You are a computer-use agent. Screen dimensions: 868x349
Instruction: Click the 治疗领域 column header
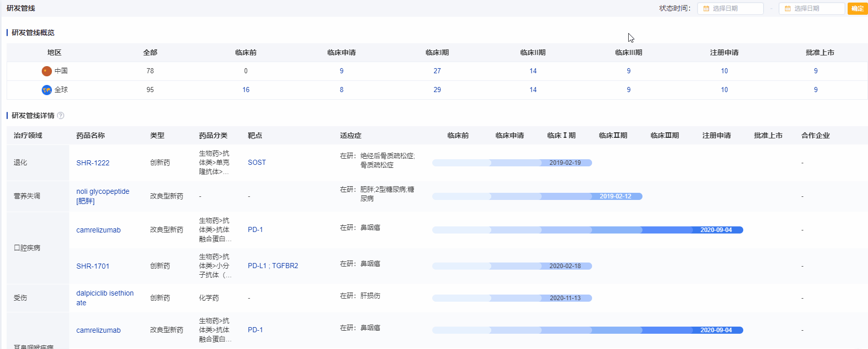[28, 136]
